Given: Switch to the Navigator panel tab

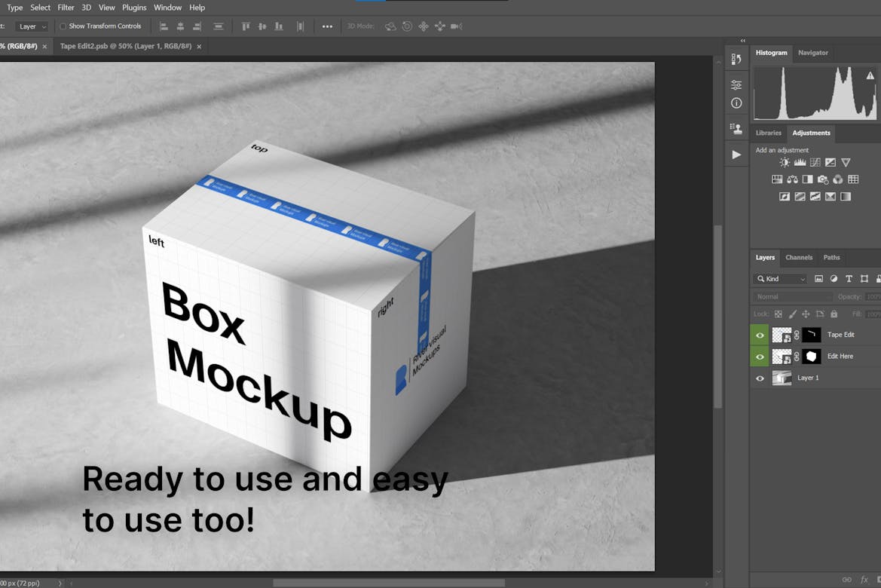Looking at the screenshot, I should (x=813, y=53).
